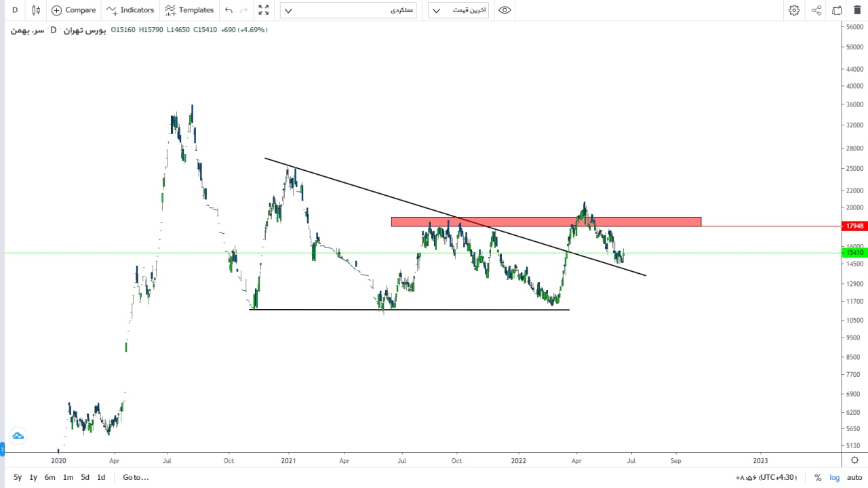868x488 pixels.
Task: Click the blue cloud logo on chart
Action: click(18, 436)
